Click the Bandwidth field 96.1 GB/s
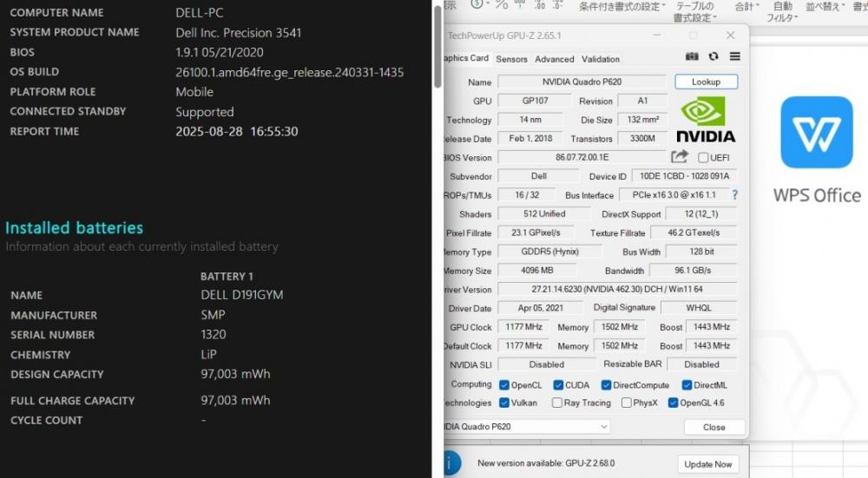 (x=693, y=270)
